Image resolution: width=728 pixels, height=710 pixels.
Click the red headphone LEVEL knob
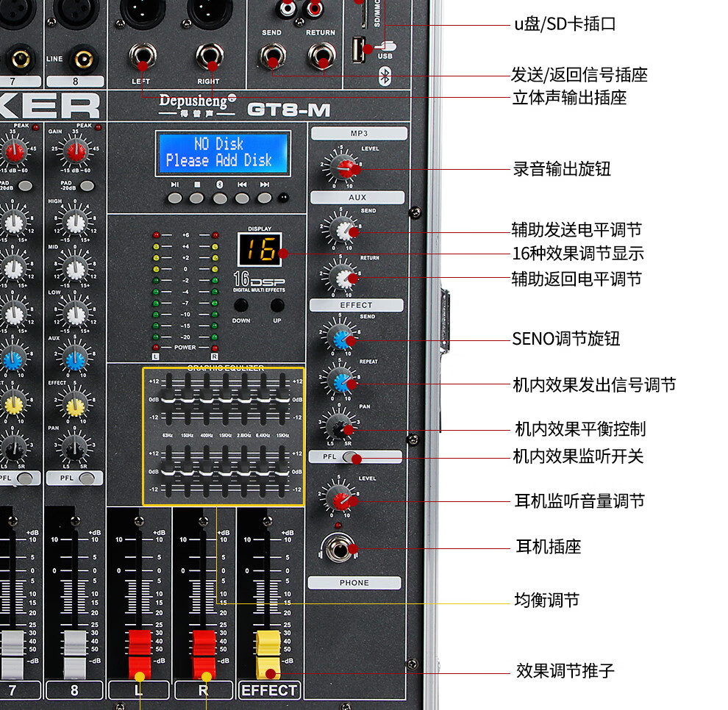(x=340, y=500)
